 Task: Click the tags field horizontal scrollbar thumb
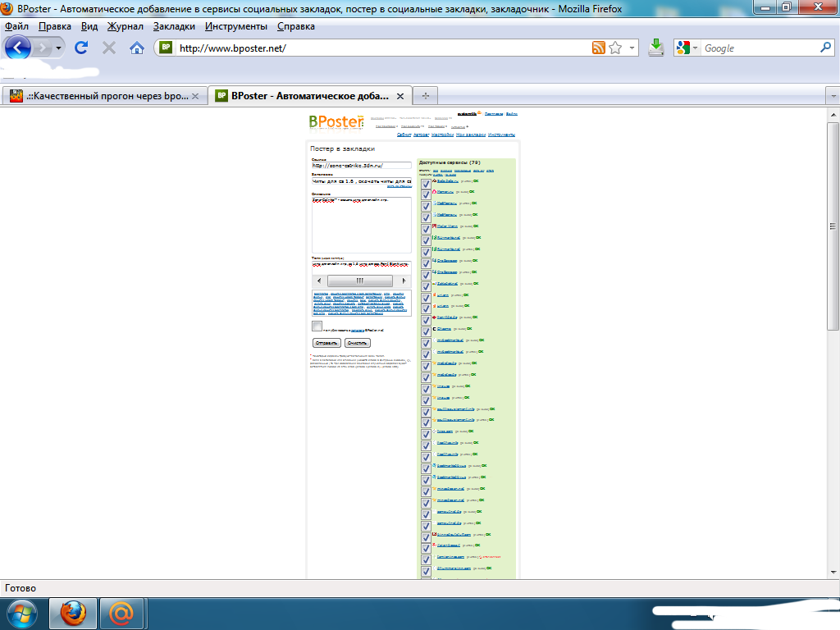coord(358,281)
